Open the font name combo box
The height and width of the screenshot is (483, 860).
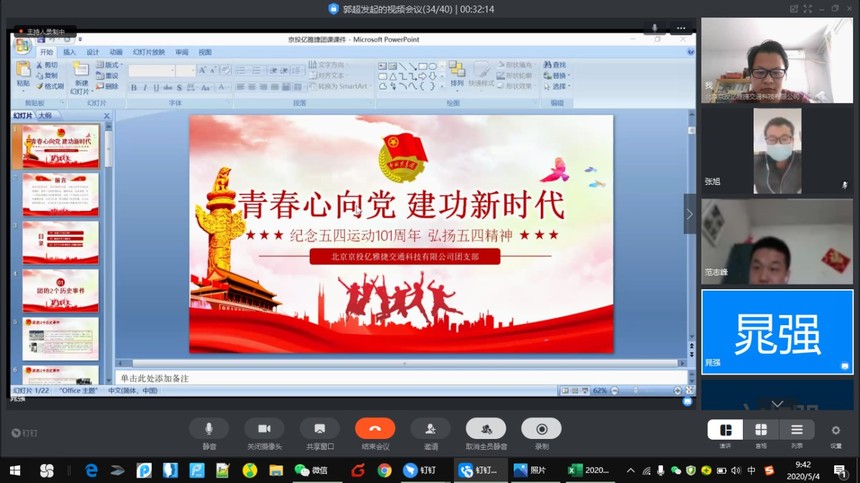pyautogui.click(x=151, y=70)
